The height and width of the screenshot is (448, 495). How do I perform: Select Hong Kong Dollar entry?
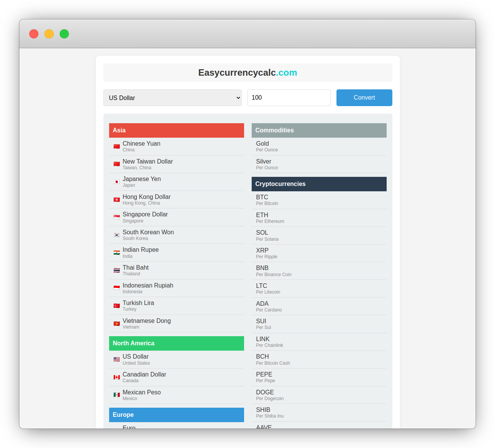[176, 200]
